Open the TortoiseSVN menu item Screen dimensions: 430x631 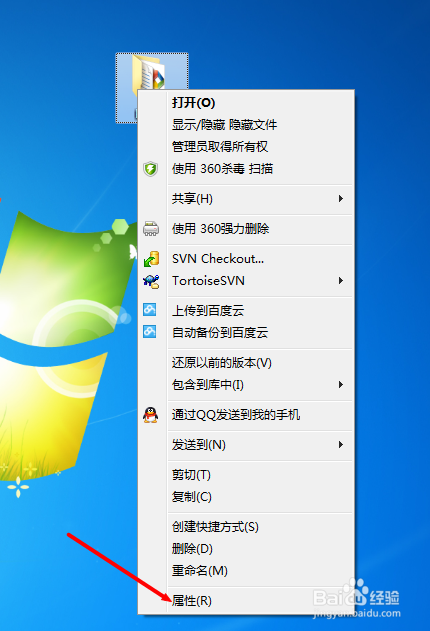(246, 280)
